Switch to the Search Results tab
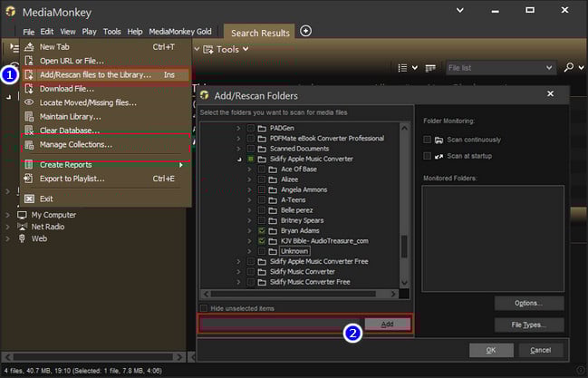The image size is (588, 378). (260, 33)
